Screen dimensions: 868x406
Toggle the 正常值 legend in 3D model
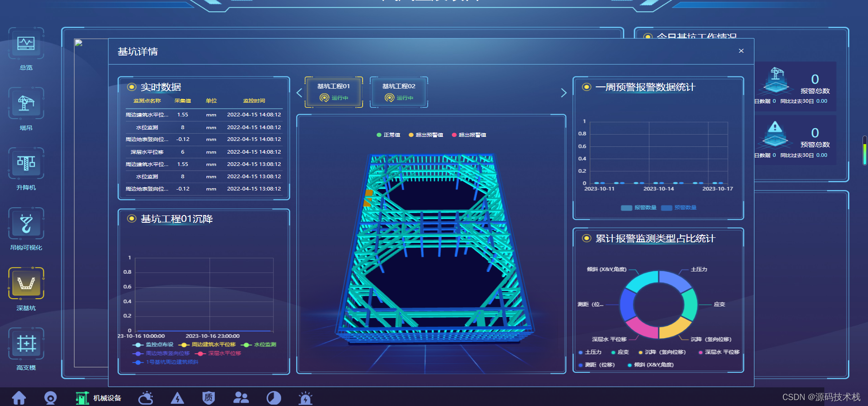[x=389, y=135]
